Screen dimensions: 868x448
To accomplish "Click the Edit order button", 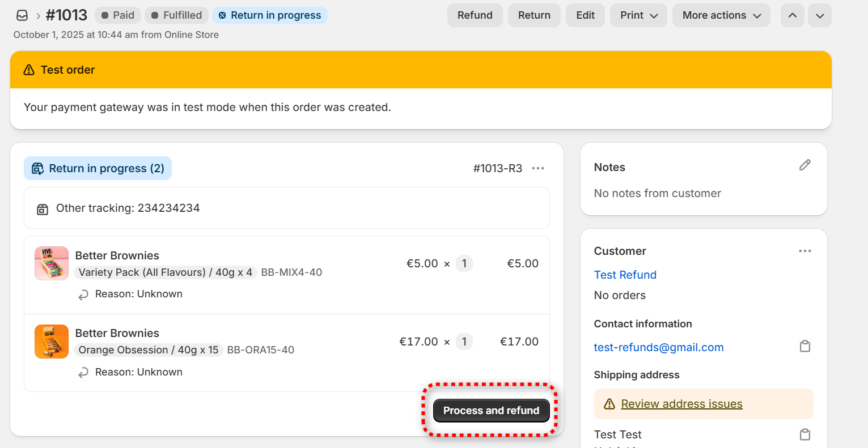I will pos(585,15).
